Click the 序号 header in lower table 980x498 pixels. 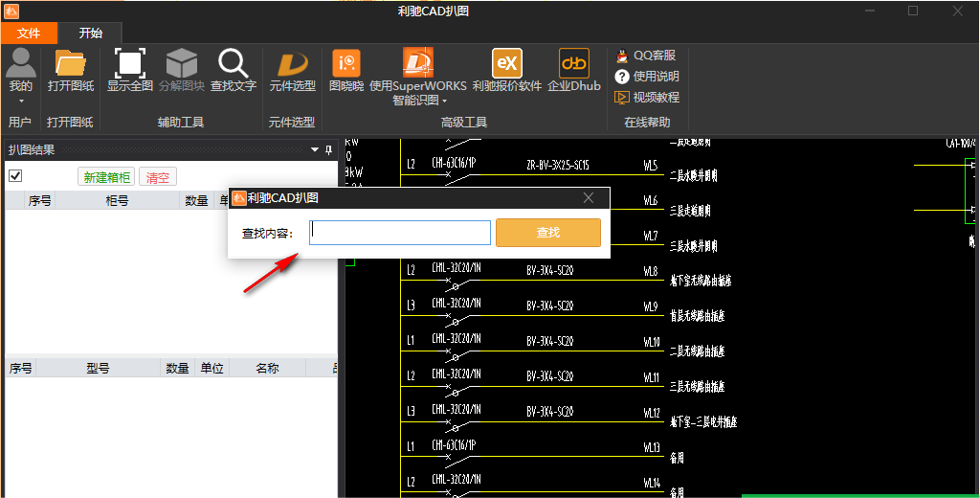[20, 368]
